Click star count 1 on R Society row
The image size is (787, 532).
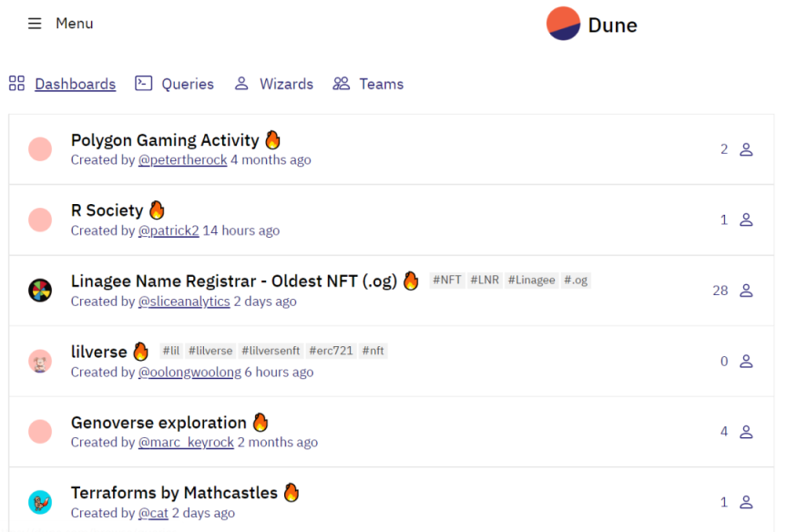724,220
